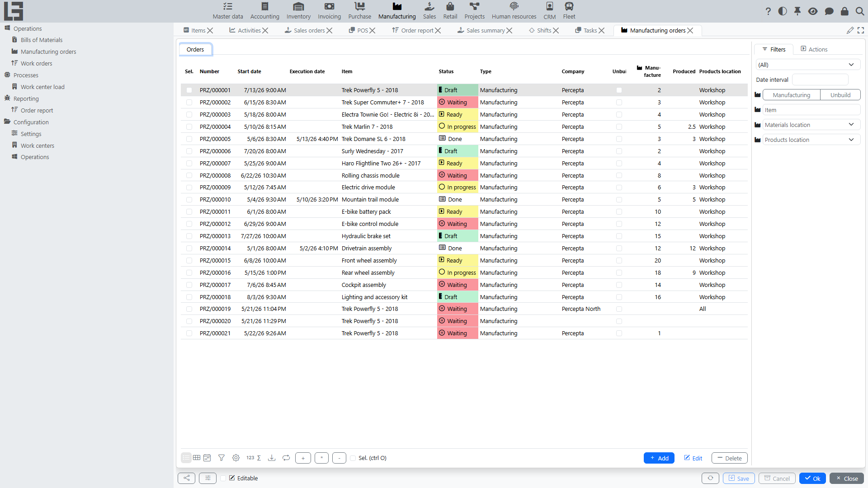
Task: Click the Add button
Action: pos(659,458)
